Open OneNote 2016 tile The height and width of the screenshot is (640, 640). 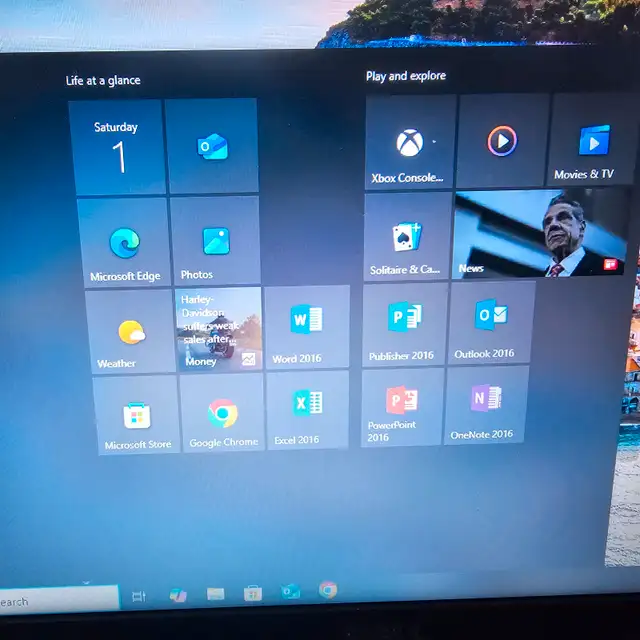485,404
